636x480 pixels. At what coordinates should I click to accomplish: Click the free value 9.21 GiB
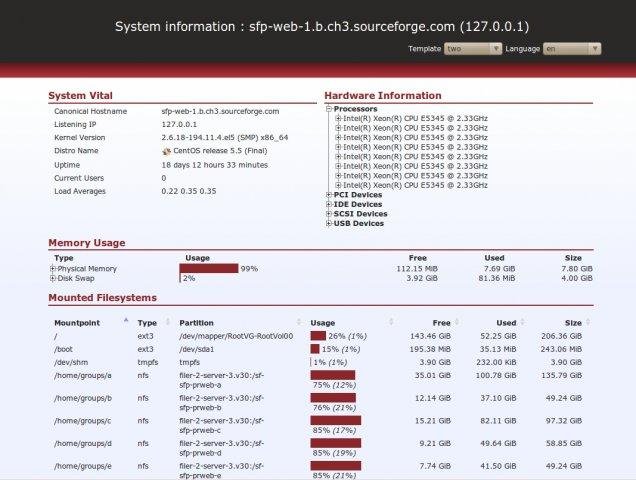pyautogui.click(x=435, y=443)
